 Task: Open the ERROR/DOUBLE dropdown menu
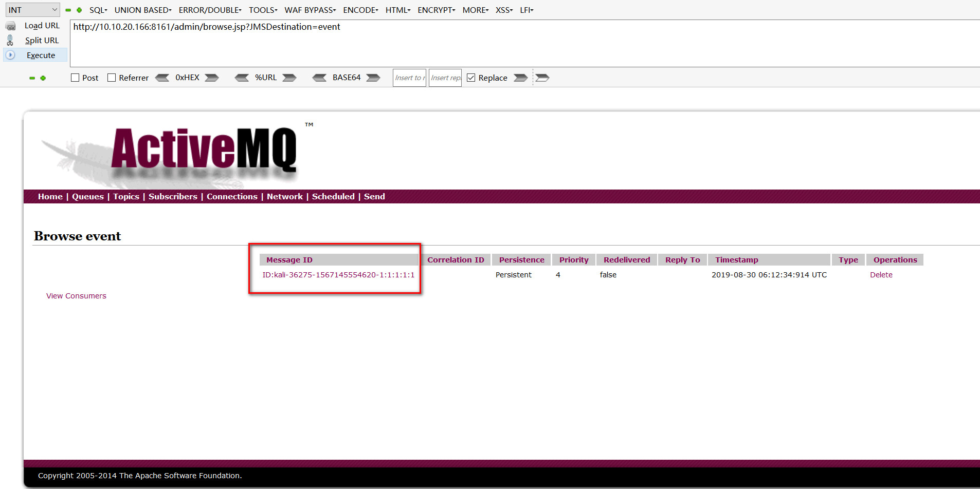point(210,10)
